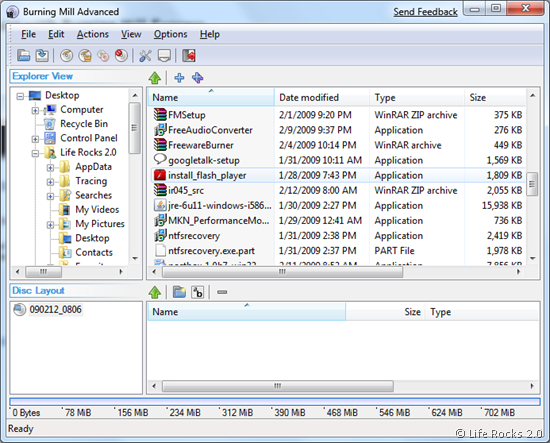Click the burn disc with pencil icon
The width and height of the screenshot is (550, 443).
click(66, 55)
